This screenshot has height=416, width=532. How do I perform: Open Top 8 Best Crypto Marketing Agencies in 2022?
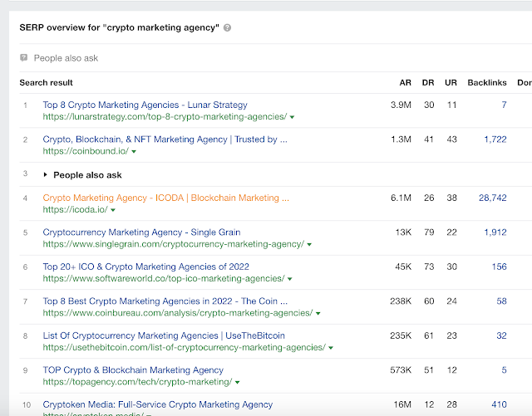click(165, 301)
